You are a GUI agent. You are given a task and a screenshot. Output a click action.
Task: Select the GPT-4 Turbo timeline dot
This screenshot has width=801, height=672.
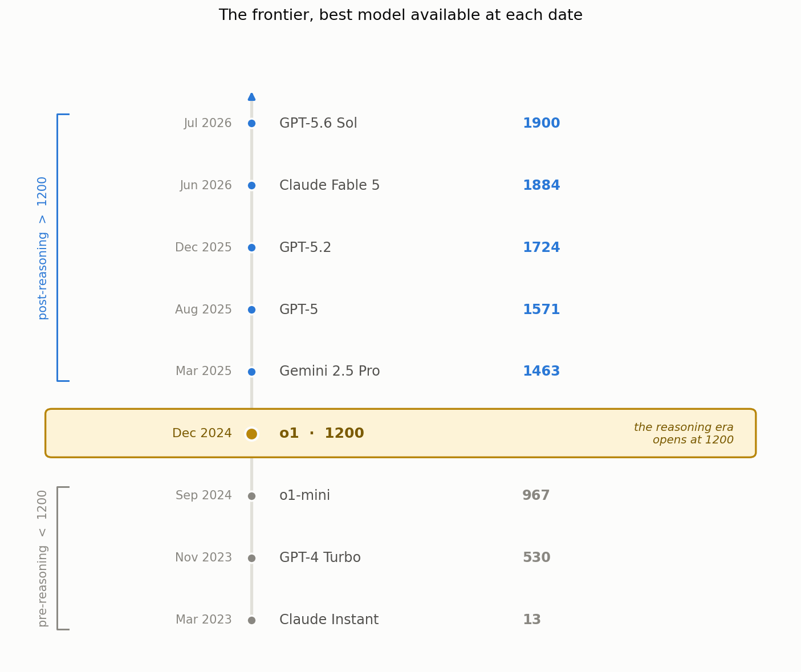pyautogui.click(x=251, y=558)
